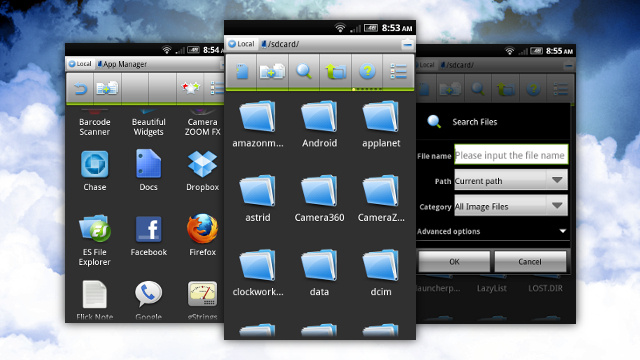The image size is (640, 360).
Task: Select the Flick Note app icon
Action: [x=94, y=294]
